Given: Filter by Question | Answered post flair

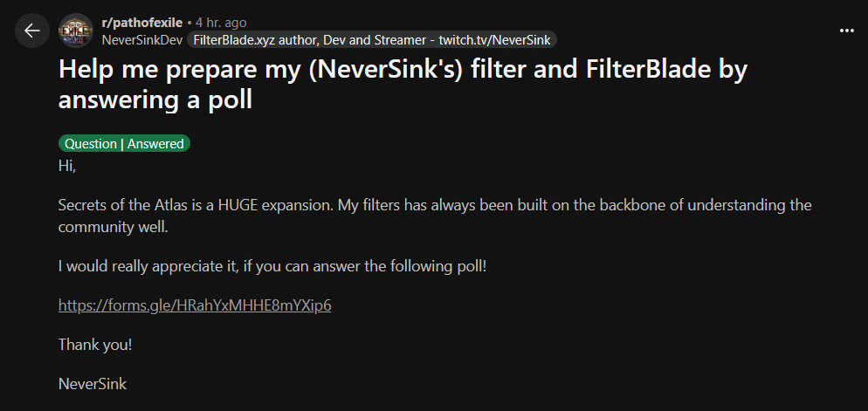Looking at the screenshot, I should pyautogui.click(x=124, y=144).
